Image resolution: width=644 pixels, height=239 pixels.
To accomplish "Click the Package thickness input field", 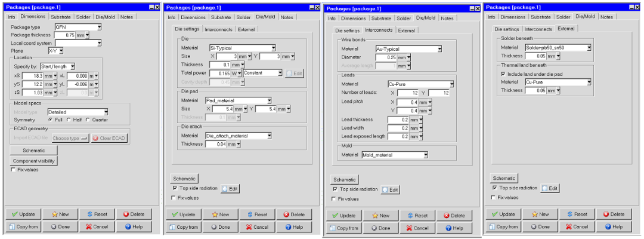I will point(65,35).
